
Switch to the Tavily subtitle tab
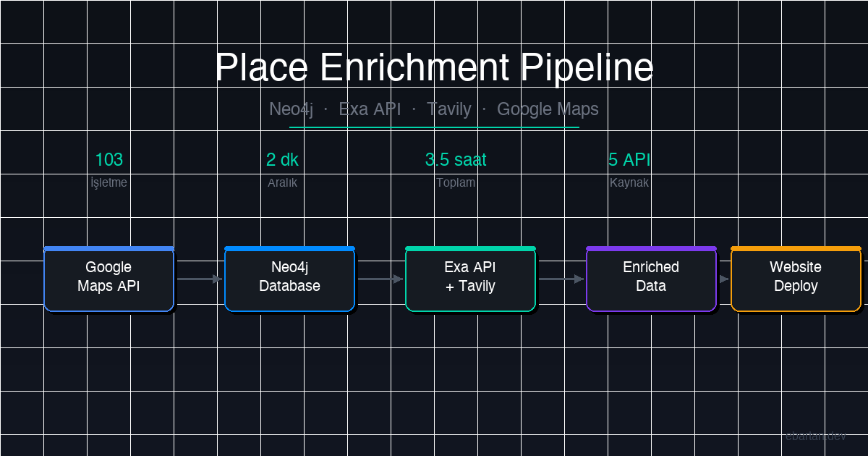(x=449, y=109)
